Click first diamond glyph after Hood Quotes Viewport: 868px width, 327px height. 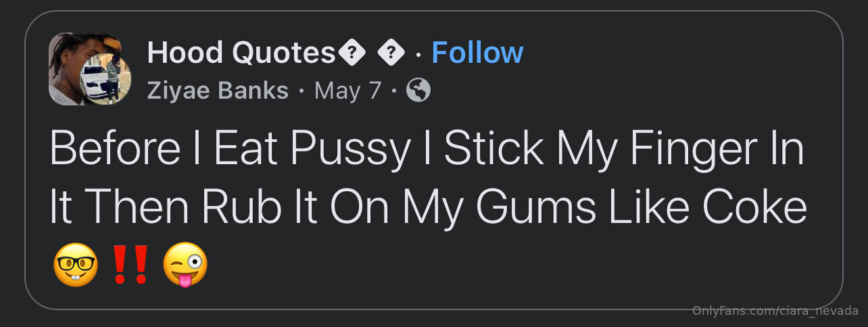coord(352,53)
